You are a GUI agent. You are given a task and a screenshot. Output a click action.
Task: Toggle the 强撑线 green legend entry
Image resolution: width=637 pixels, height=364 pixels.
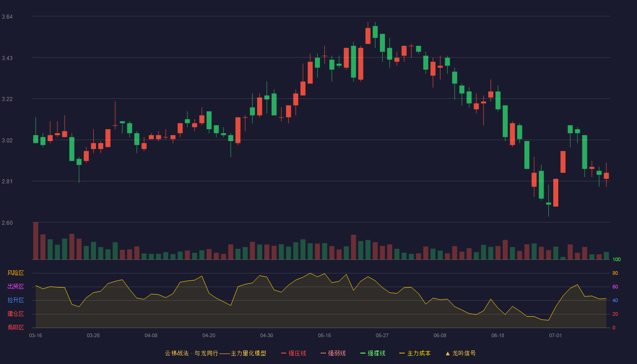click(x=373, y=353)
